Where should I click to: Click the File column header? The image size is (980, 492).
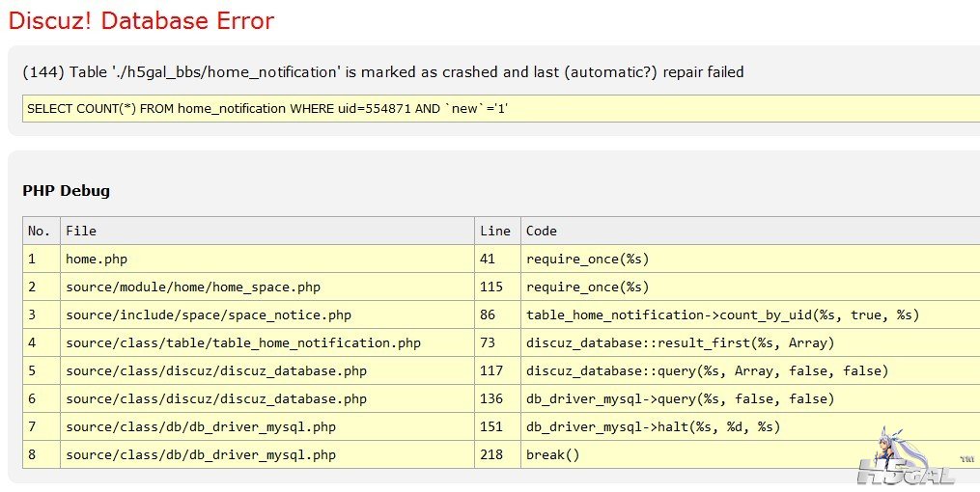coord(81,231)
